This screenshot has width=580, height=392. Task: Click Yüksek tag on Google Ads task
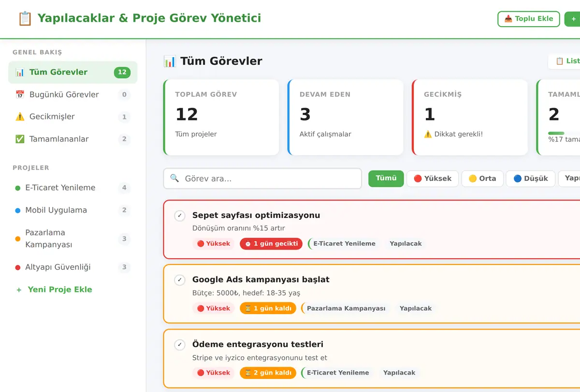click(214, 308)
